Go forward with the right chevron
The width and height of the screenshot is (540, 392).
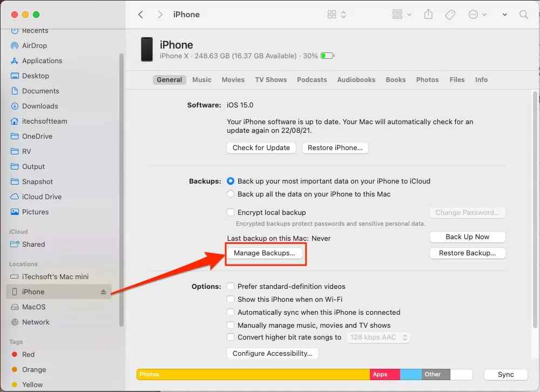tap(160, 15)
